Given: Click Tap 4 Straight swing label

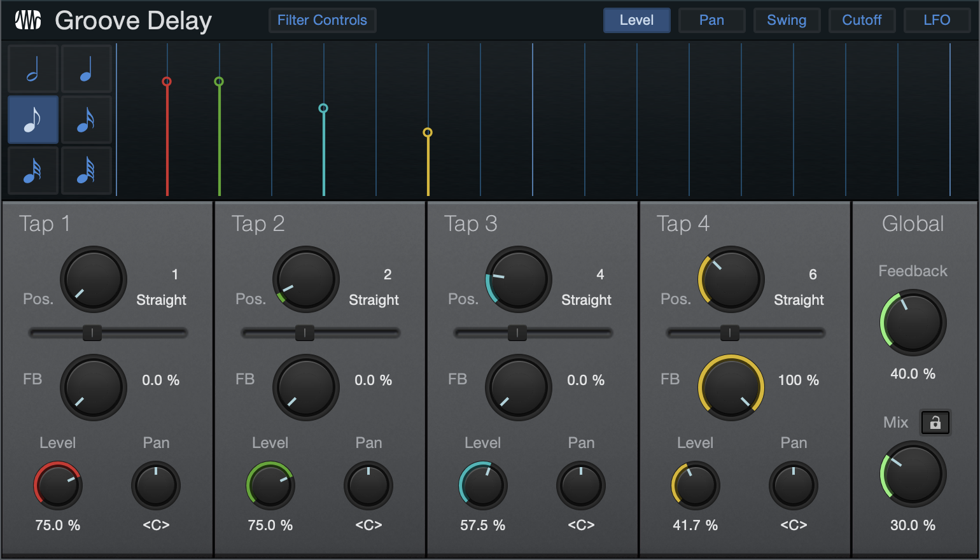Looking at the screenshot, I should coord(799,300).
